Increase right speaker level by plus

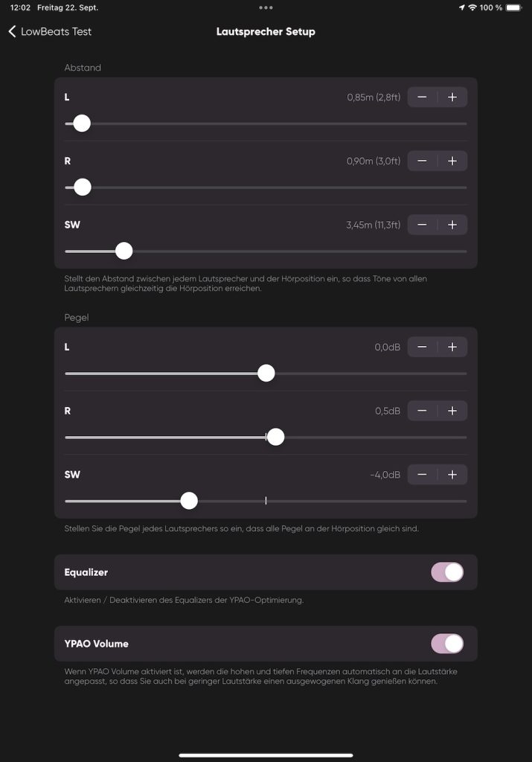point(452,411)
